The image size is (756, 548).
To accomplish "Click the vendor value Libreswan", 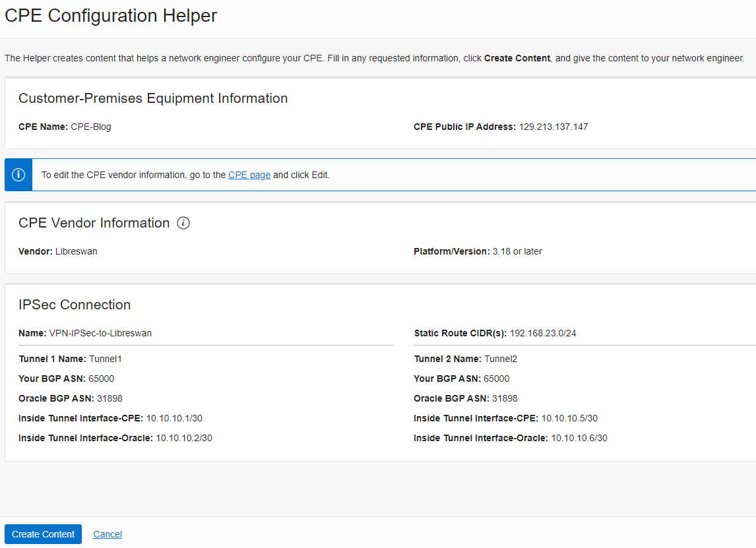I will tap(76, 251).
